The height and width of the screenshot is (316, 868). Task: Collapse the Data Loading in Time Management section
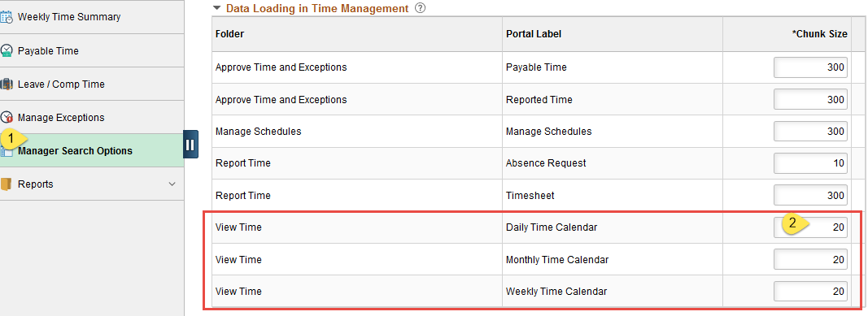pyautogui.click(x=216, y=8)
